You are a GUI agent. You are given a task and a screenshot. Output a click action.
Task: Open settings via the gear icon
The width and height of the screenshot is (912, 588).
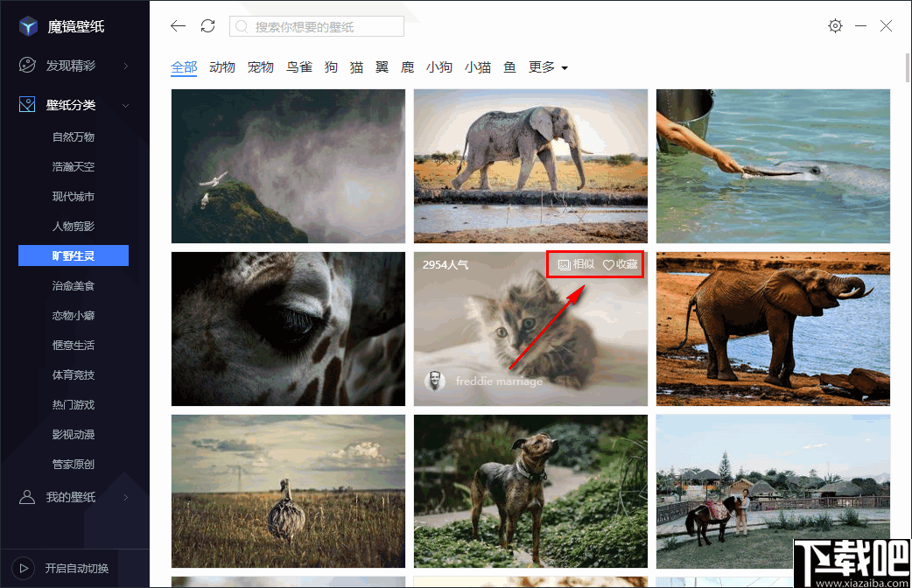point(835,25)
